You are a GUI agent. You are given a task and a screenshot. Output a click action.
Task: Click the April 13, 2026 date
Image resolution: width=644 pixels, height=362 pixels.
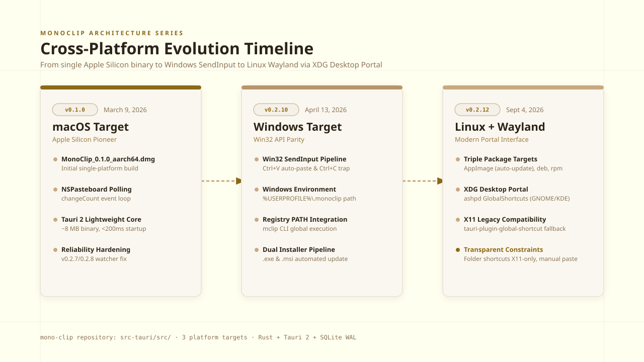[x=326, y=110]
